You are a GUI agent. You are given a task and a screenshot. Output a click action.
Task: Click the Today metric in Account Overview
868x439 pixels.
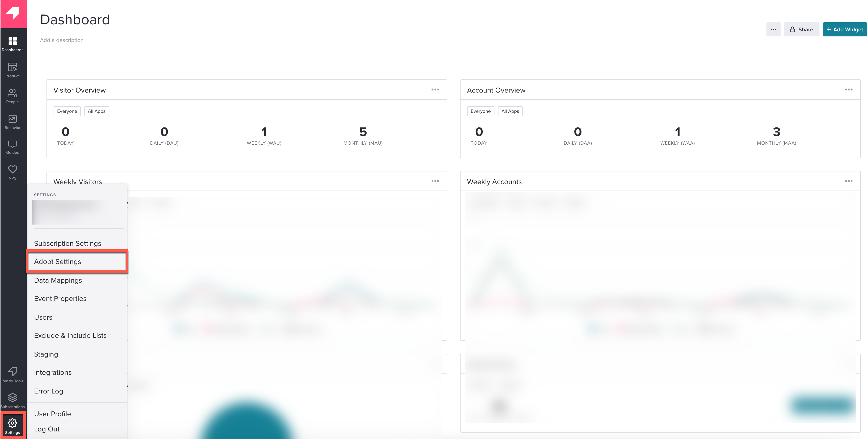[x=479, y=136]
